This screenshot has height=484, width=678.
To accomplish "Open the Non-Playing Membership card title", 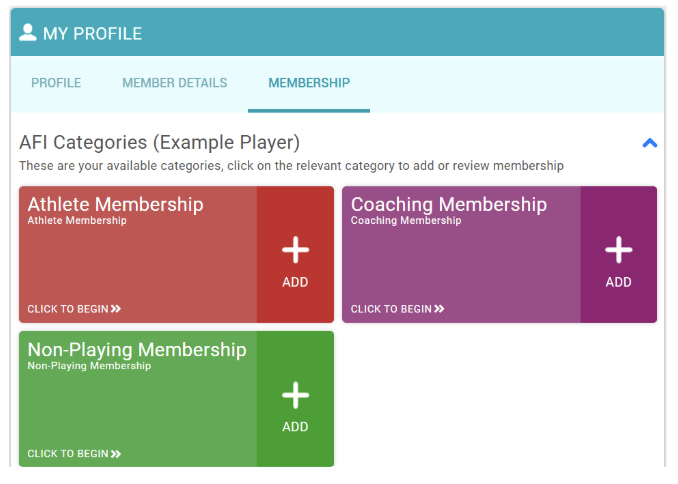I will [137, 349].
